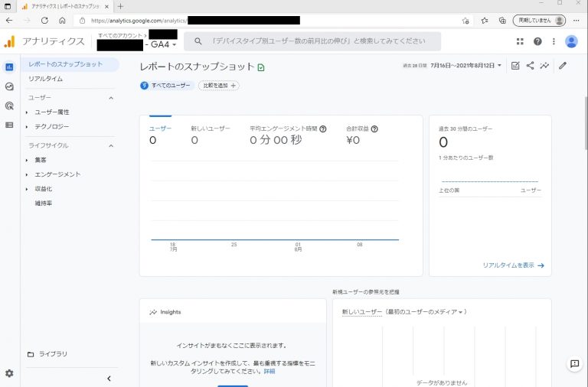The width and height of the screenshot is (588, 387).
Task: Click the pencil customize report icon
Action: pos(563,66)
